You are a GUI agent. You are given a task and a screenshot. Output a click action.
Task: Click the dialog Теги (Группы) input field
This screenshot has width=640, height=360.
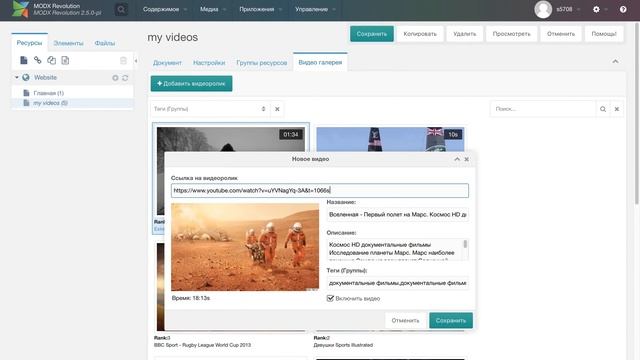(x=398, y=283)
